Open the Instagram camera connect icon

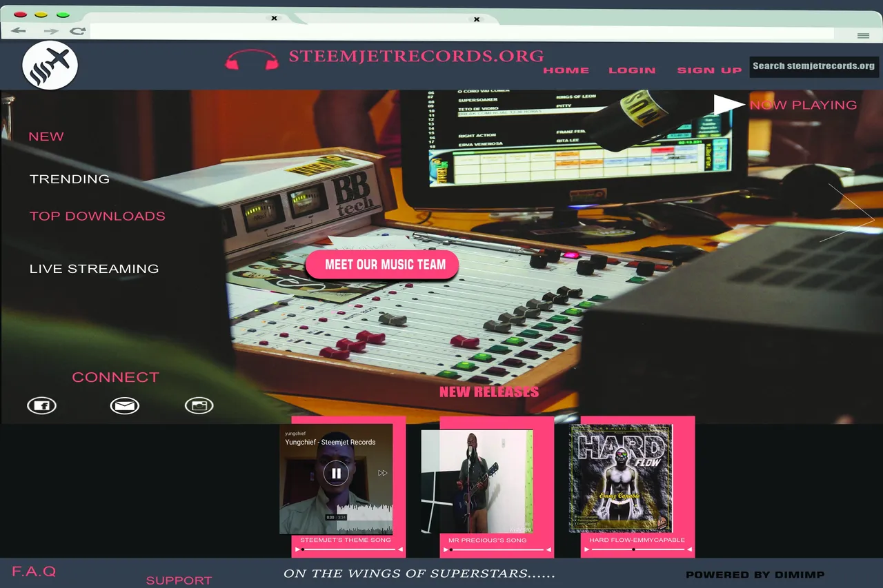(x=199, y=406)
